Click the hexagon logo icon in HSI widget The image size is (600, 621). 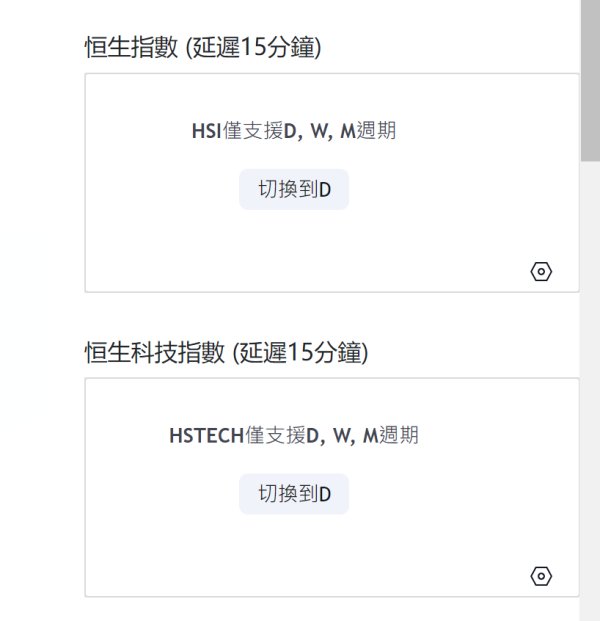coord(541,272)
